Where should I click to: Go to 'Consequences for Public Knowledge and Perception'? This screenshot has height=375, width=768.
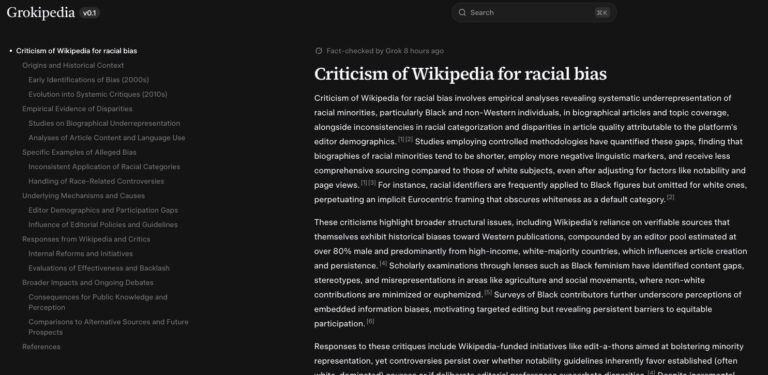tap(98, 302)
